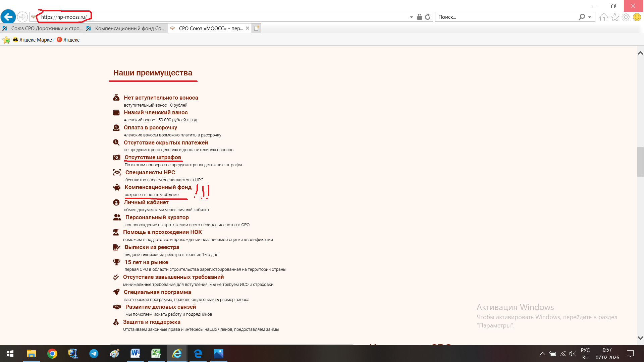Open Favorites star icon in toolbar
The image size is (644, 362).
pos(614,17)
